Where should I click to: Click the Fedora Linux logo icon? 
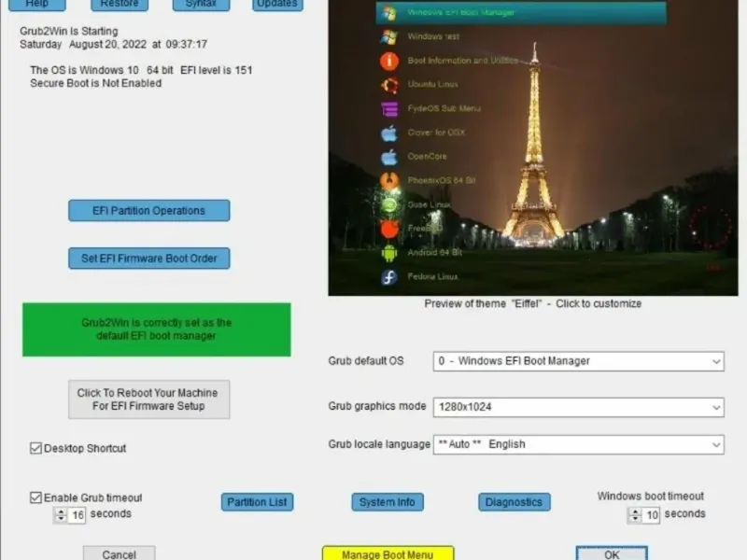[389, 276]
